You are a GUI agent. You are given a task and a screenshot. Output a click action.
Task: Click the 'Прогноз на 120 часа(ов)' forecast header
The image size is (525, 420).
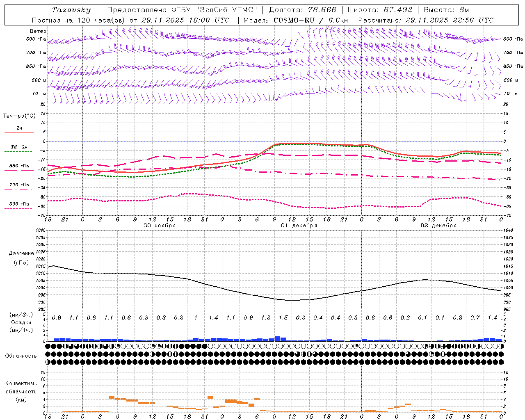pos(79,20)
